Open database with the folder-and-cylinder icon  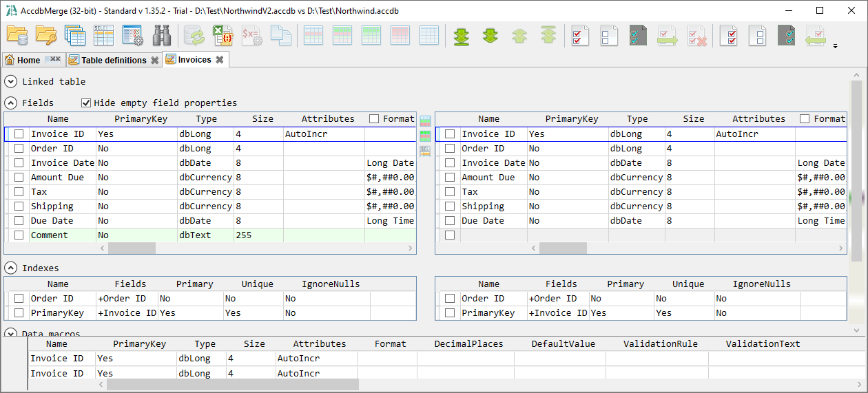point(17,35)
